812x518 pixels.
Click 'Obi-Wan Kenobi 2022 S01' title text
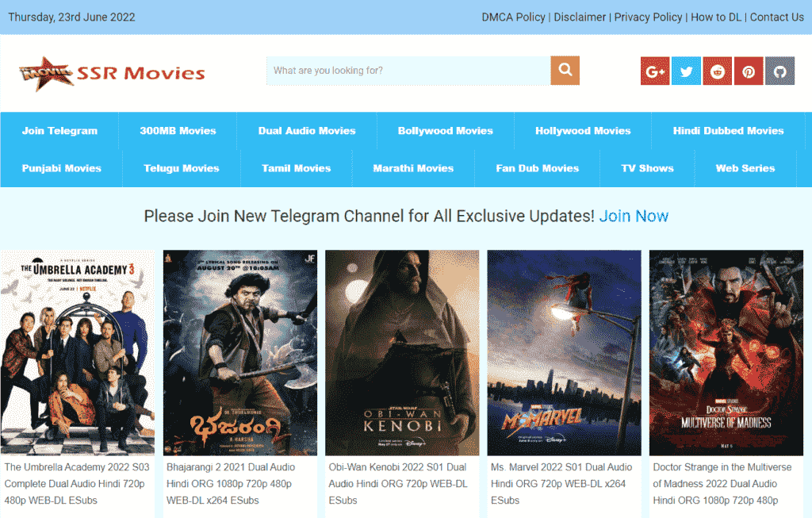coord(386,467)
